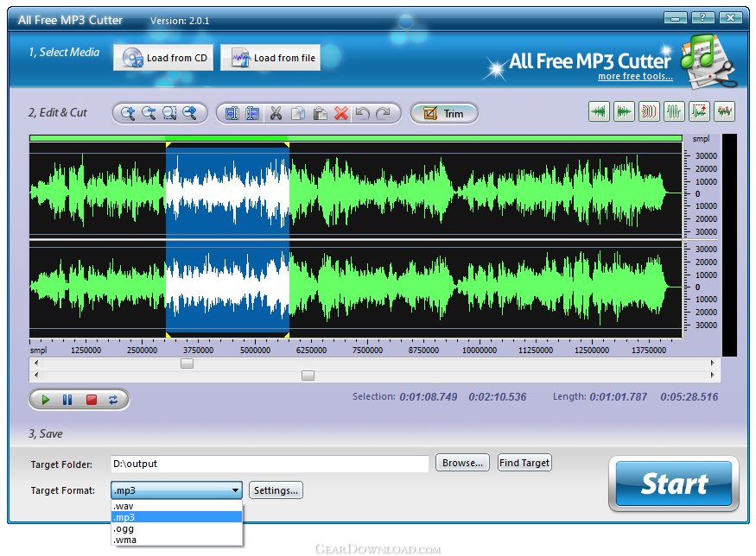The image size is (756, 556).
Task: Pause audio playback
Action: click(x=67, y=400)
